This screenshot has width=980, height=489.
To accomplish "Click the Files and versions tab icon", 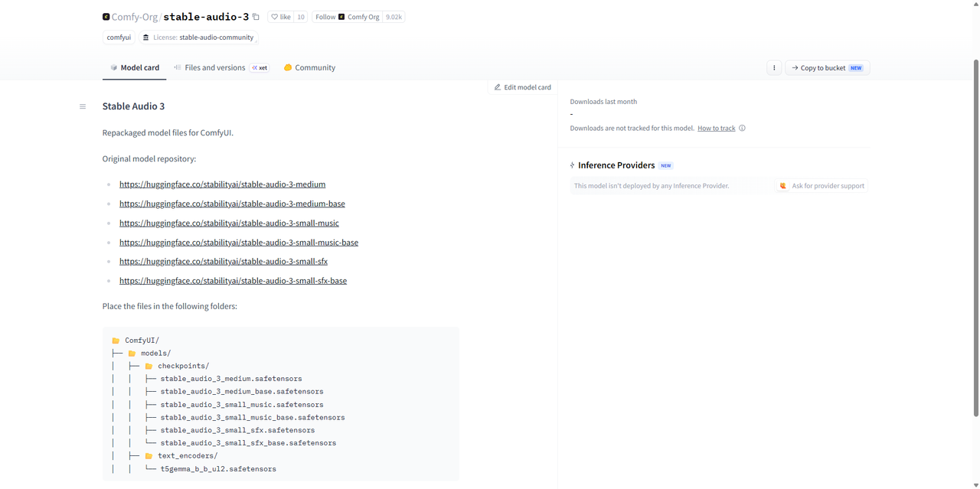I will pyautogui.click(x=178, y=67).
